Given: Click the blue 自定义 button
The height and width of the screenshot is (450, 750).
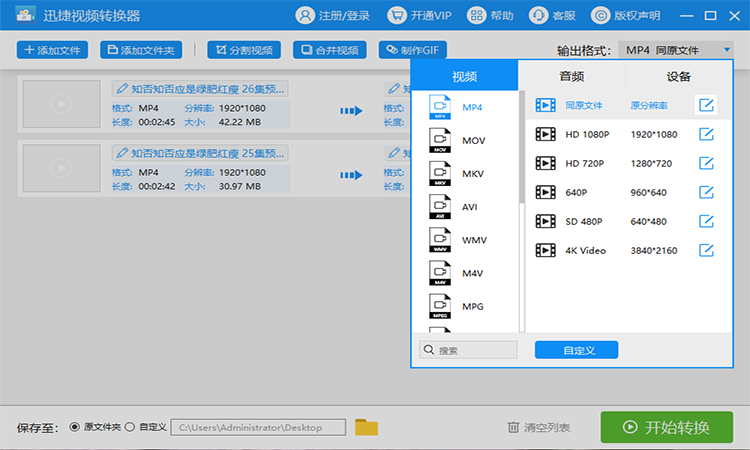Looking at the screenshot, I should coord(576,350).
